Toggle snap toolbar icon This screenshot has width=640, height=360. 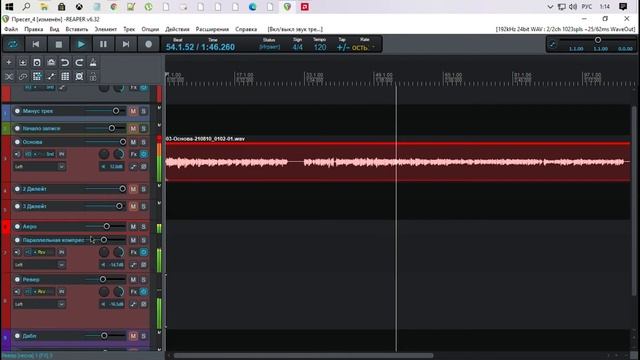pos(79,76)
